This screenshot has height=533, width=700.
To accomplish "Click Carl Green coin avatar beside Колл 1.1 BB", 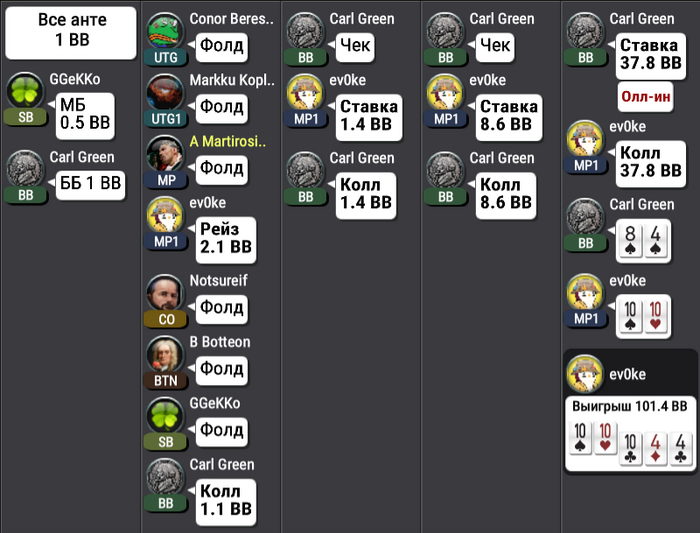I will [x=166, y=477].
